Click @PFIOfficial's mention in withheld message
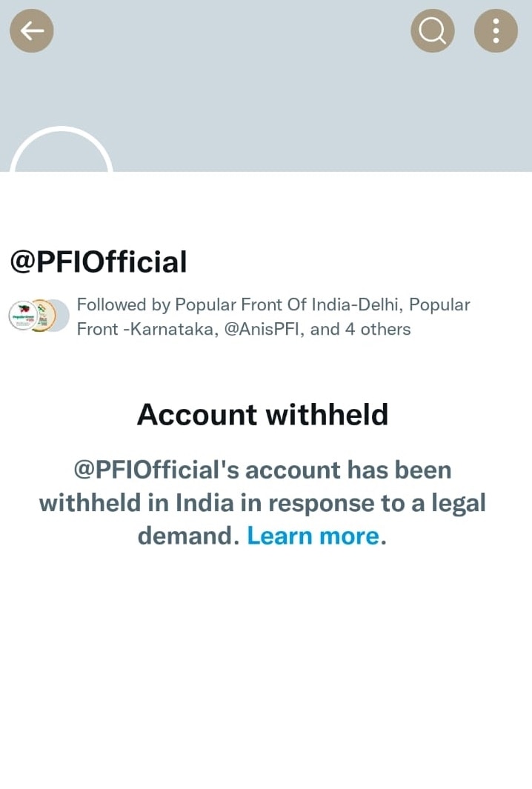 [x=156, y=470]
